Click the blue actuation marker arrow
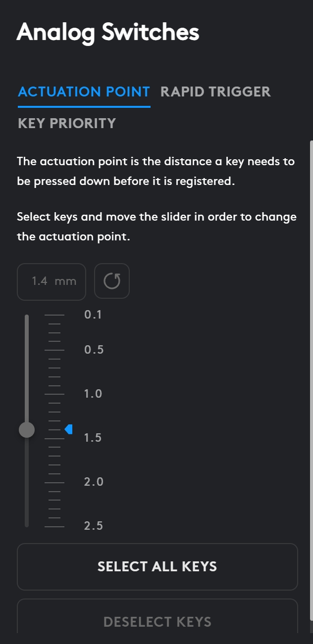 coord(69,429)
